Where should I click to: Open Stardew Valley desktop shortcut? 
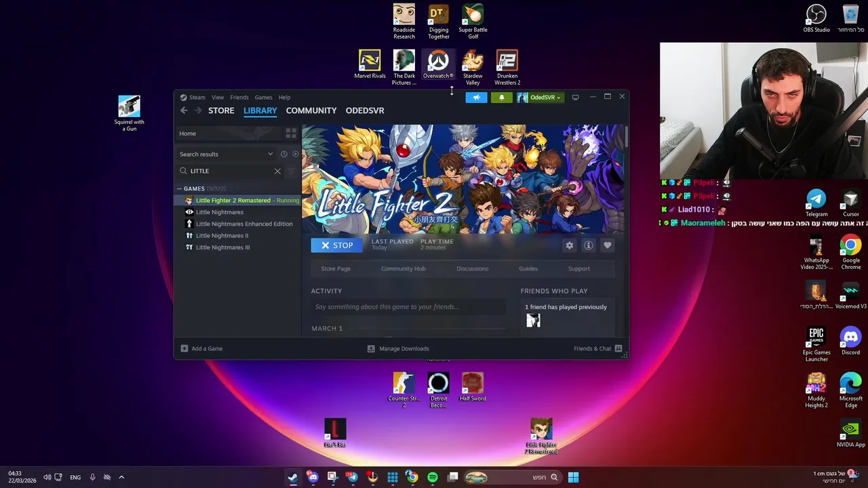(473, 67)
